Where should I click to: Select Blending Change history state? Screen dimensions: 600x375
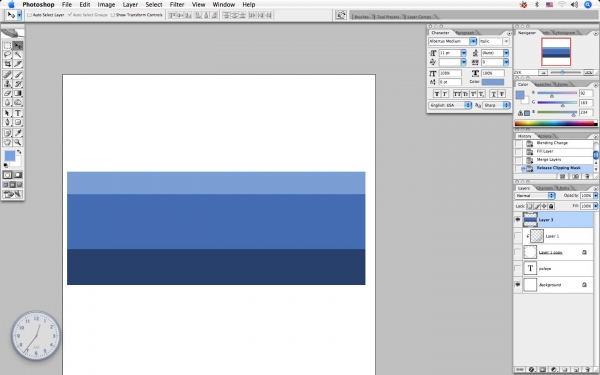pyautogui.click(x=552, y=143)
